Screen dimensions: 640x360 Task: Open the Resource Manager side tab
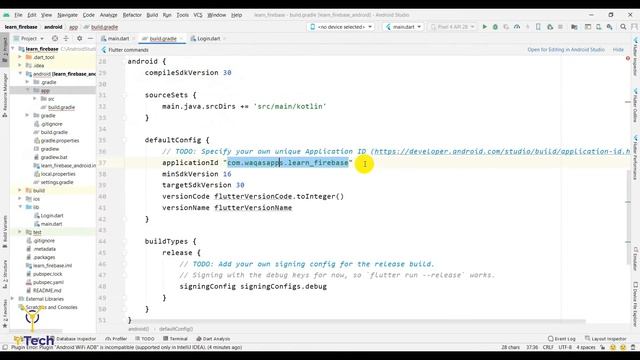click(x=5, y=95)
